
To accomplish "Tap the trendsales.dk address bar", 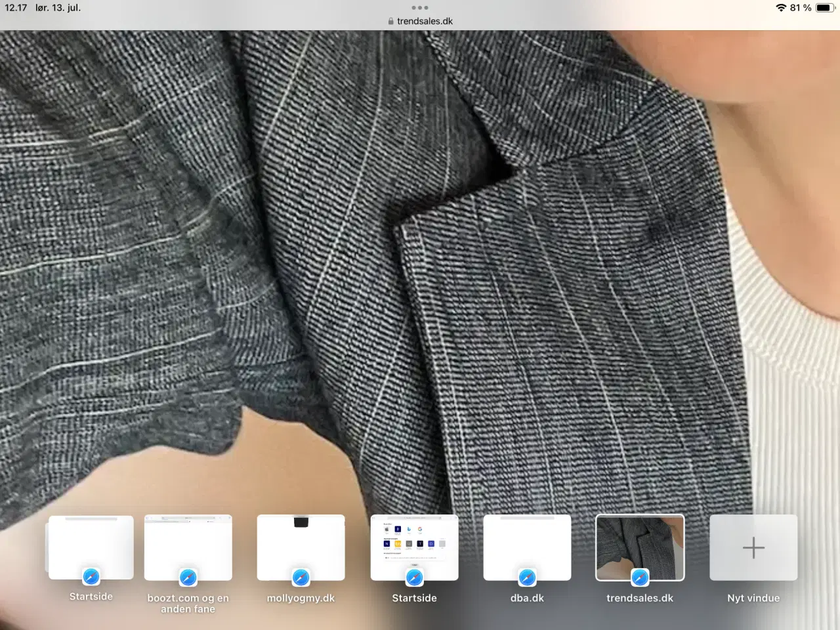I will [x=420, y=21].
